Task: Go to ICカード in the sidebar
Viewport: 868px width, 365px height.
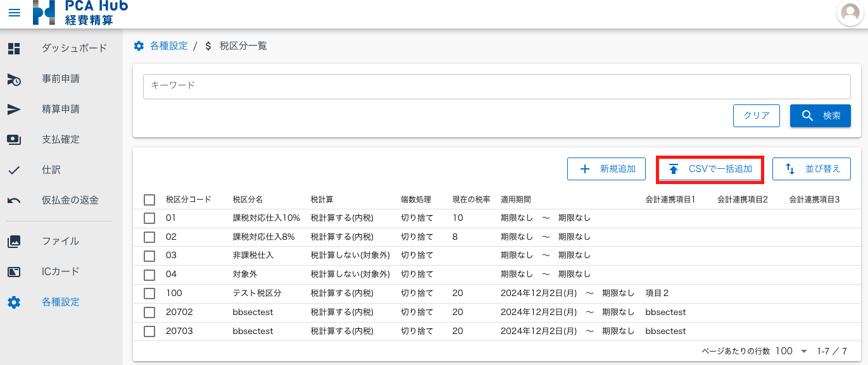Action: [x=61, y=271]
